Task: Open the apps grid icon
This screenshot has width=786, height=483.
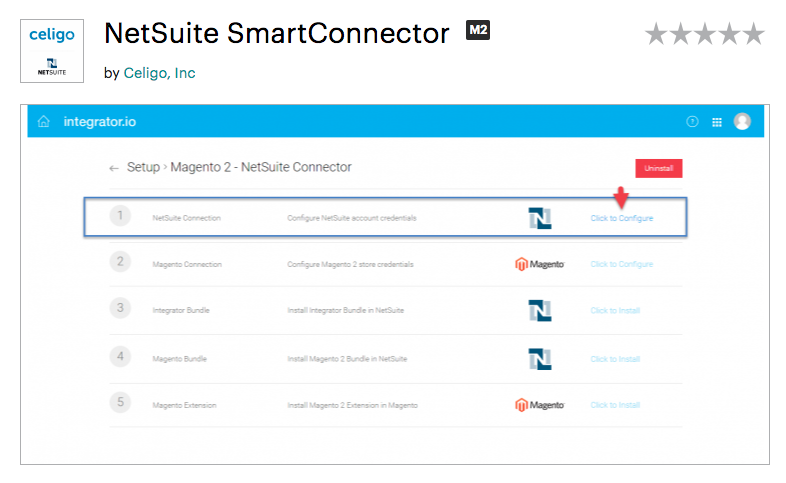Action: [x=717, y=122]
